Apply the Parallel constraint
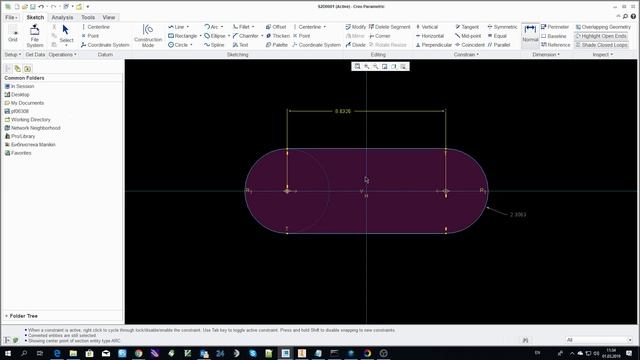The width and height of the screenshot is (640, 360). pyautogui.click(x=499, y=45)
